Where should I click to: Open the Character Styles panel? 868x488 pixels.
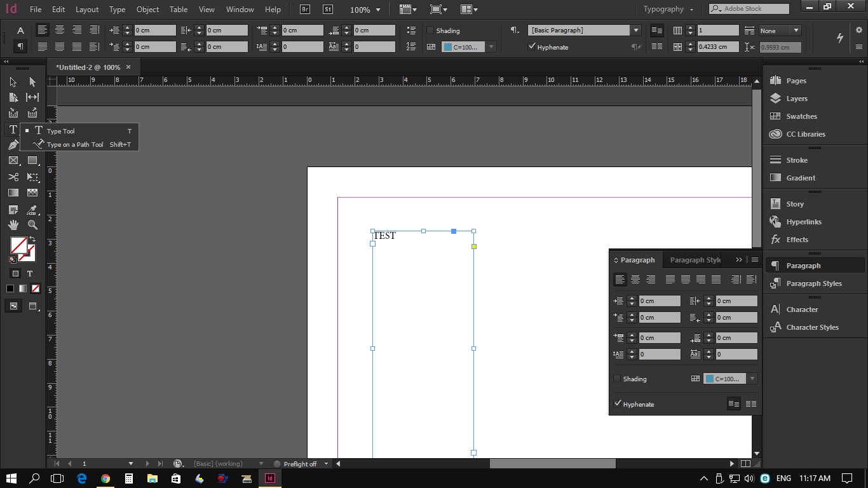tap(812, 327)
